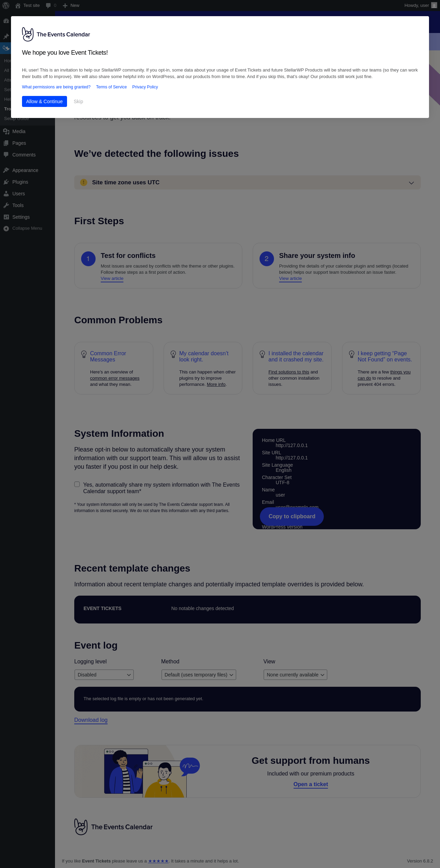The width and height of the screenshot is (440, 868).
Task: Open the things you can do link
Action: [384, 375]
